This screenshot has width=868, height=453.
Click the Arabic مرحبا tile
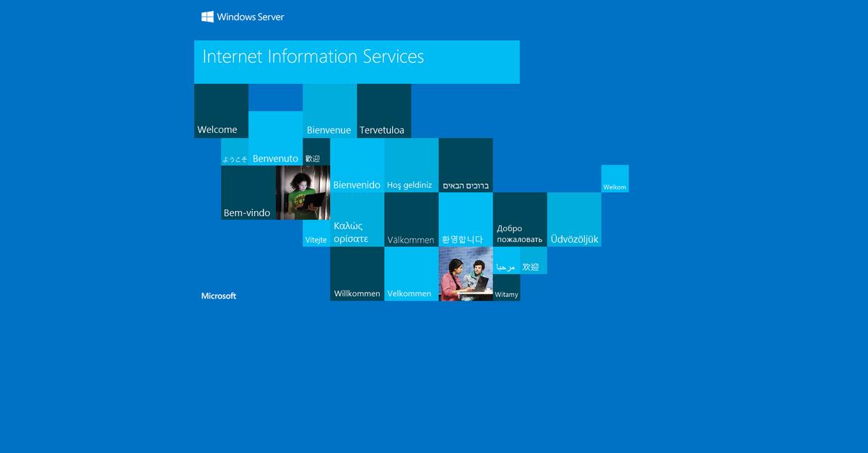507,260
